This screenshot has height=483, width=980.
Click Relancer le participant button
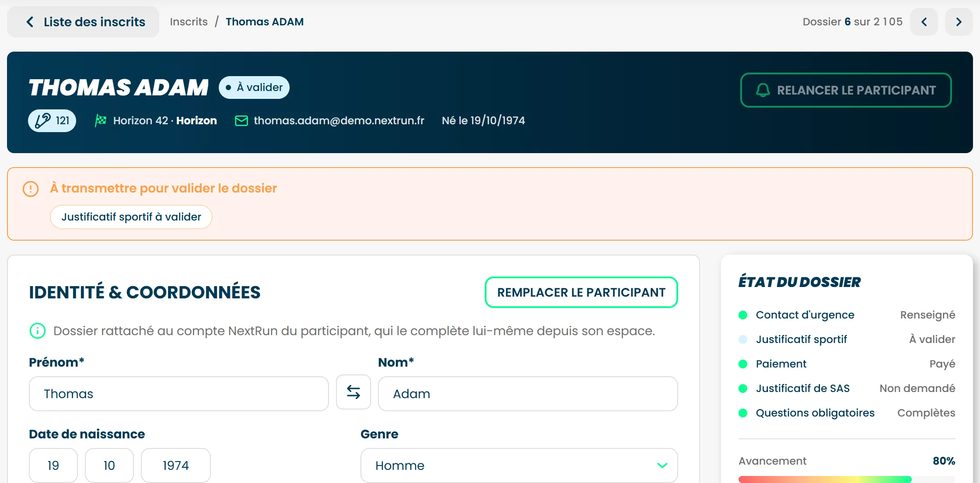[x=846, y=90]
